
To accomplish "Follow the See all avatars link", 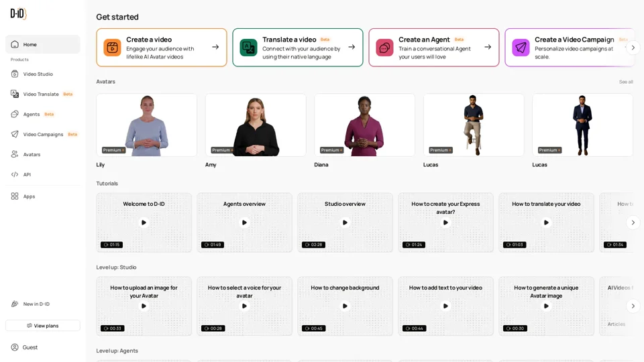I will coord(625,82).
